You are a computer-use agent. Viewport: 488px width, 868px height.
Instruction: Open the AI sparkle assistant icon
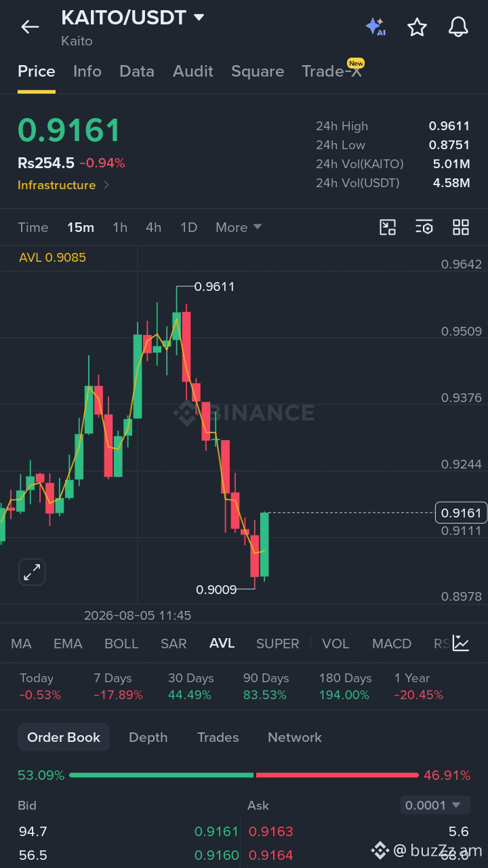pos(375,27)
